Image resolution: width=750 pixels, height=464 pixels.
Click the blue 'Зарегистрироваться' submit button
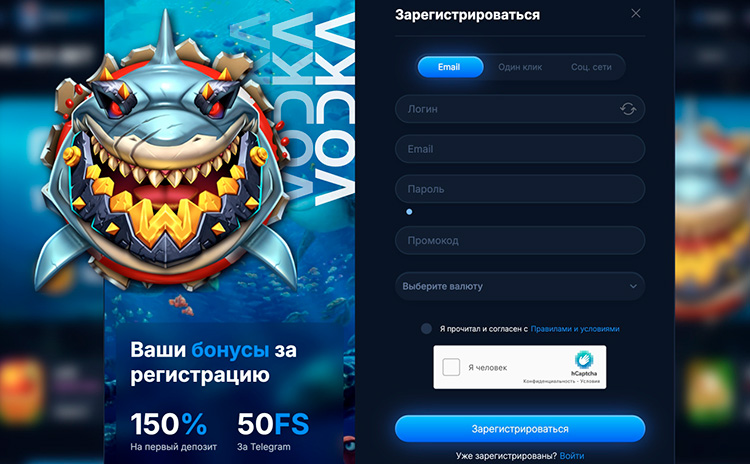pyautogui.click(x=520, y=429)
